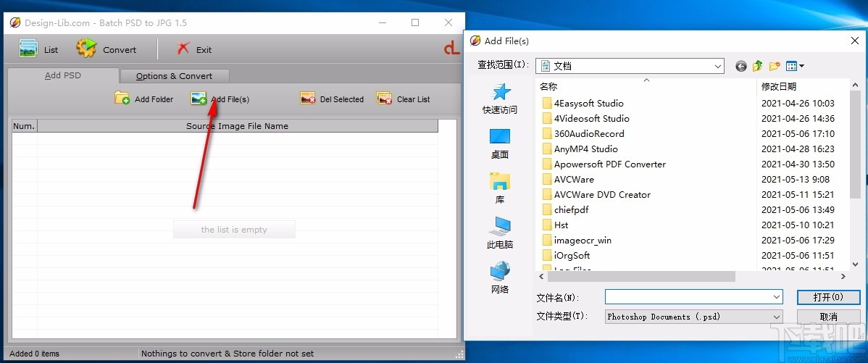The width and height of the screenshot is (868, 363).
Task: Click the Add File(s) icon
Action: coord(199,99)
